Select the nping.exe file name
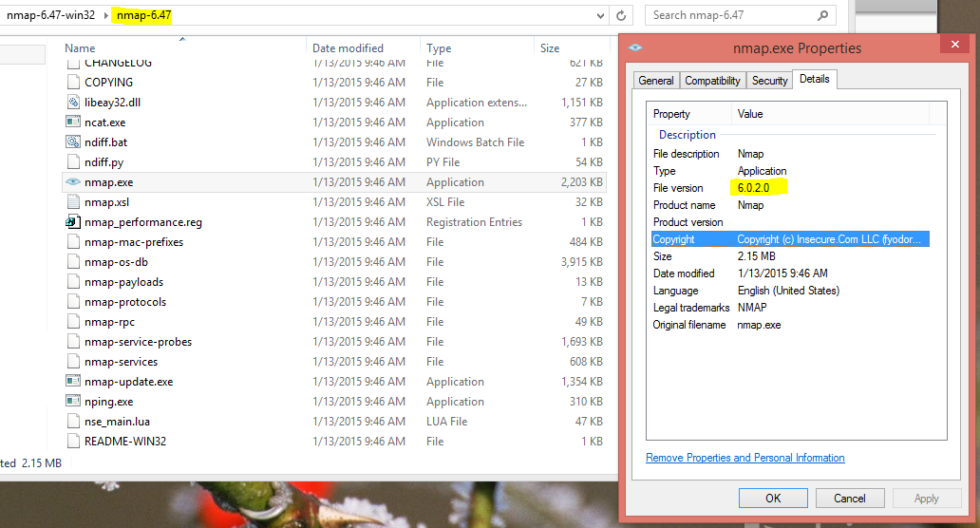The height and width of the screenshot is (528, 980). click(109, 402)
